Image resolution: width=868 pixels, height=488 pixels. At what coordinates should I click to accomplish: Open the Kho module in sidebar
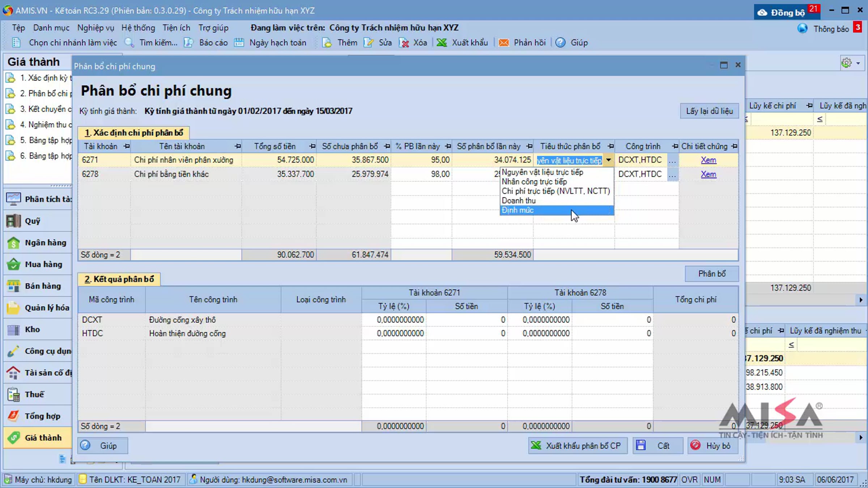(38, 329)
